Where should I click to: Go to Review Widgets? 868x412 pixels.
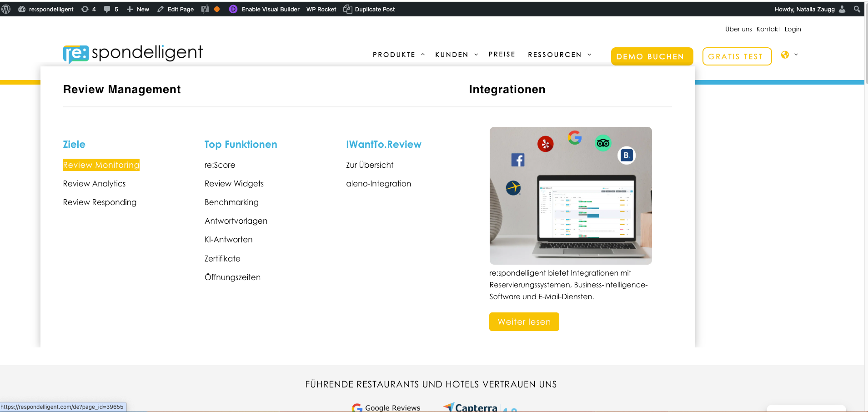click(234, 184)
